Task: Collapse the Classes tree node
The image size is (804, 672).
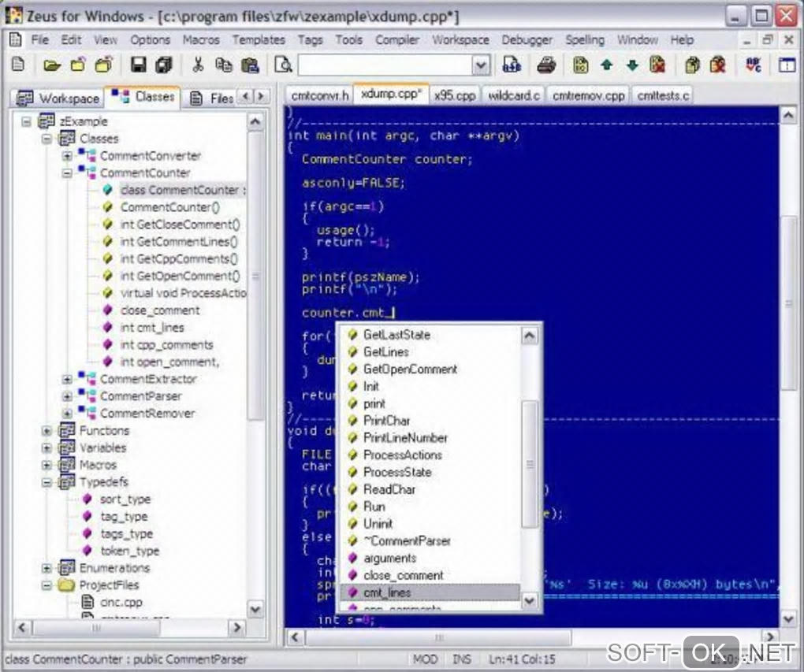Action: [47, 139]
